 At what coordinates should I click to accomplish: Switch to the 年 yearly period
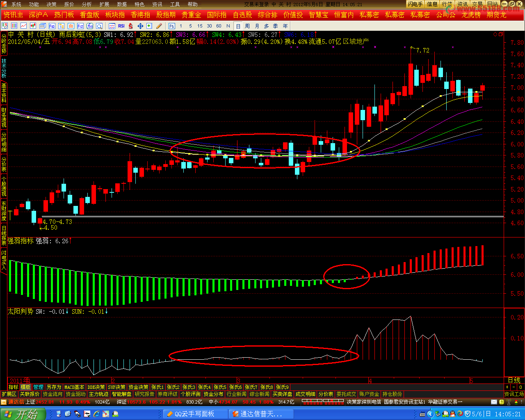[x=285, y=26]
